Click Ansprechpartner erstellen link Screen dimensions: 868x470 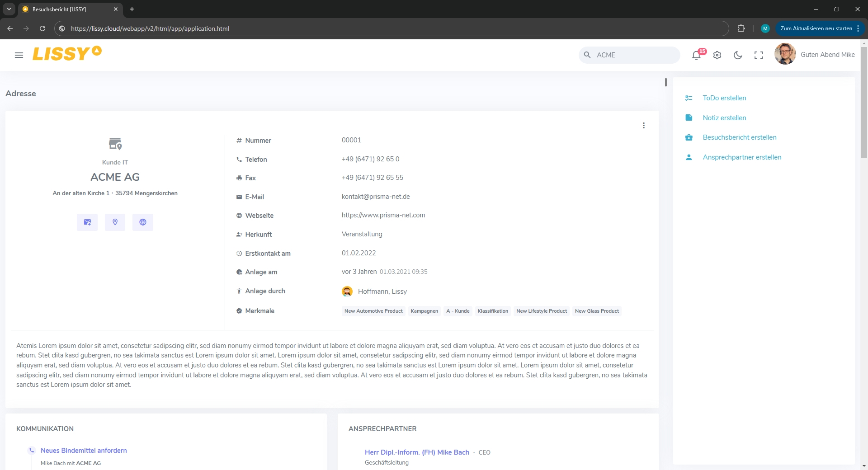(x=742, y=157)
